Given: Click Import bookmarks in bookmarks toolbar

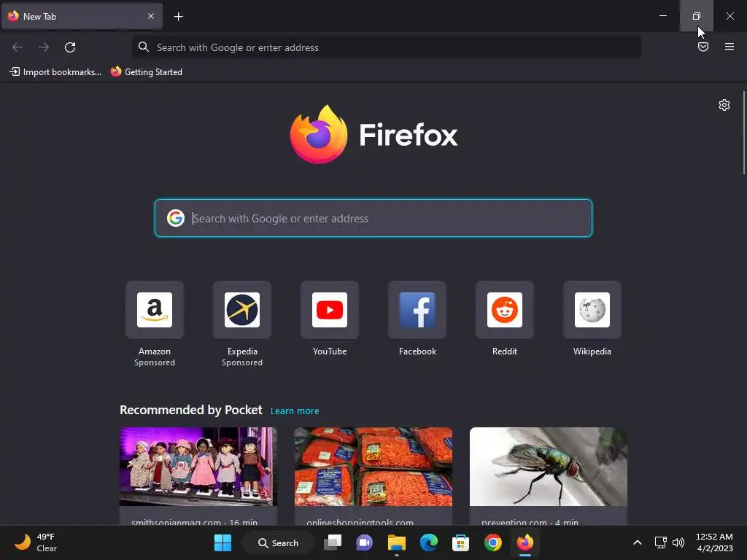Looking at the screenshot, I should click(55, 72).
